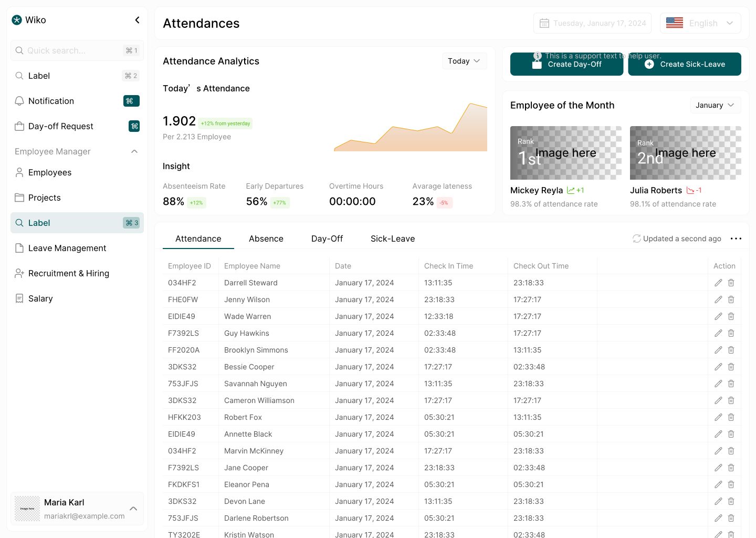Open Day-off Request in sidebar
756x538 pixels.
77,126
